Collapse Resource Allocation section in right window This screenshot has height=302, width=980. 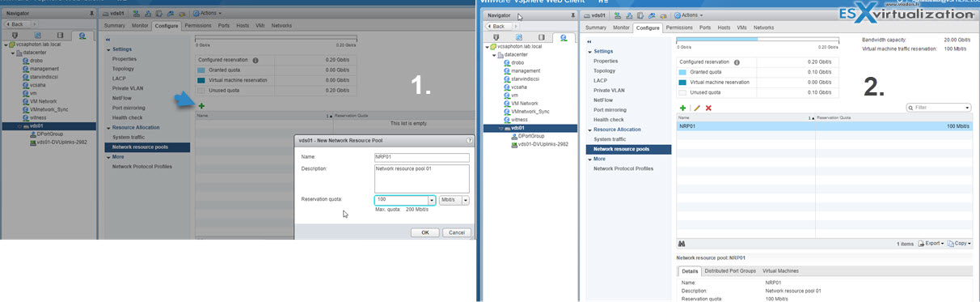pyautogui.click(x=589, y=130)
